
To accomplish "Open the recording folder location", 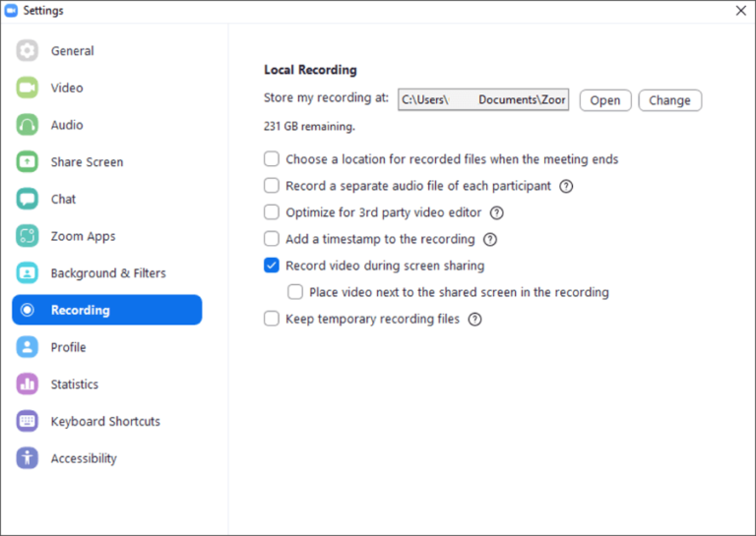I will 605,100.
